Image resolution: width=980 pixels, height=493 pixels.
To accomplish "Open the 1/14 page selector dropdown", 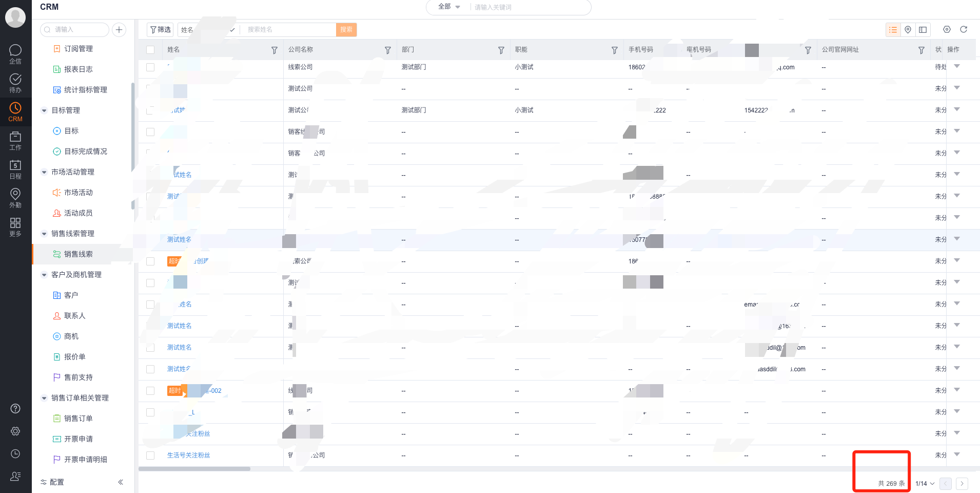I will (x=925, y=484).
